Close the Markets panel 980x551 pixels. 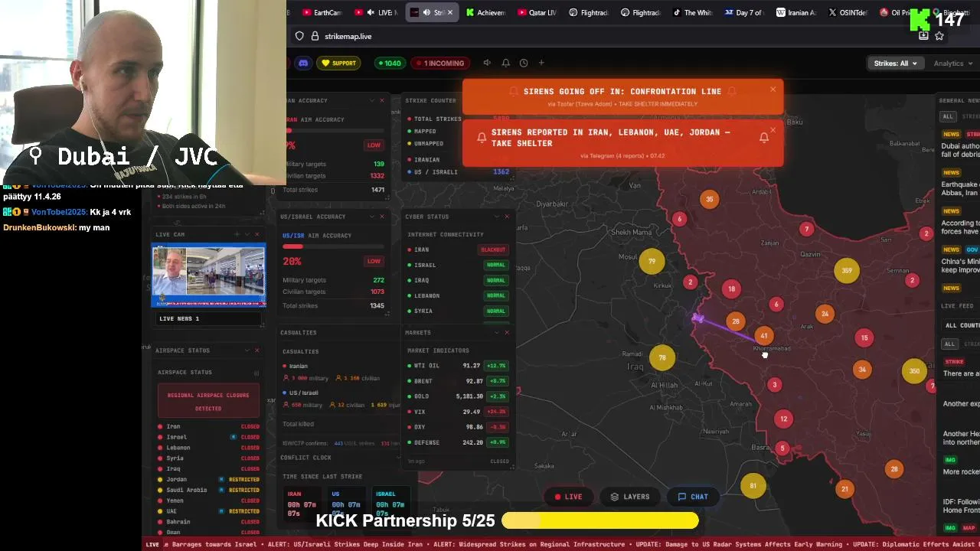tap(507, 332)
